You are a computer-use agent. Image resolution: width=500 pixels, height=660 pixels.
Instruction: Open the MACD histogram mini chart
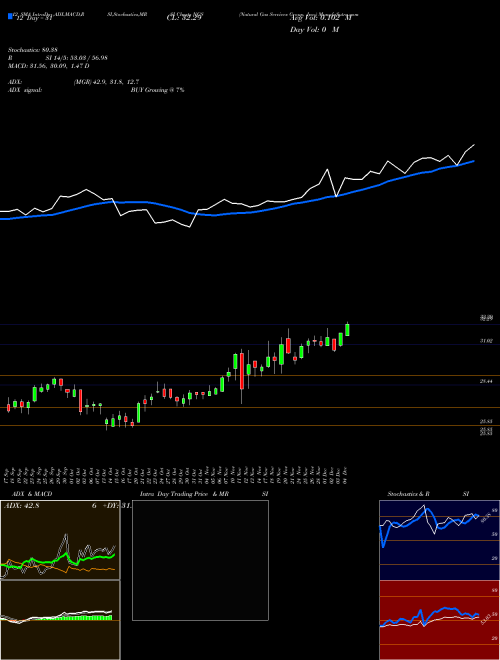pos(60,620)
